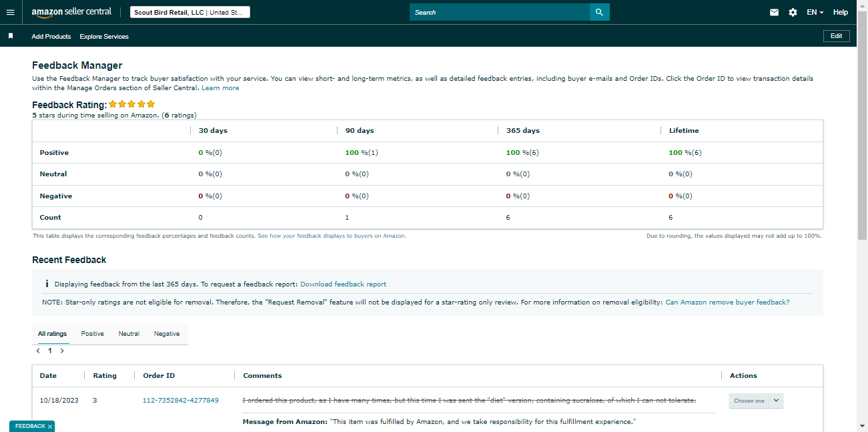Click Download feedback report link
Viewport: 868px width, 432px height.
click(344, 284)
